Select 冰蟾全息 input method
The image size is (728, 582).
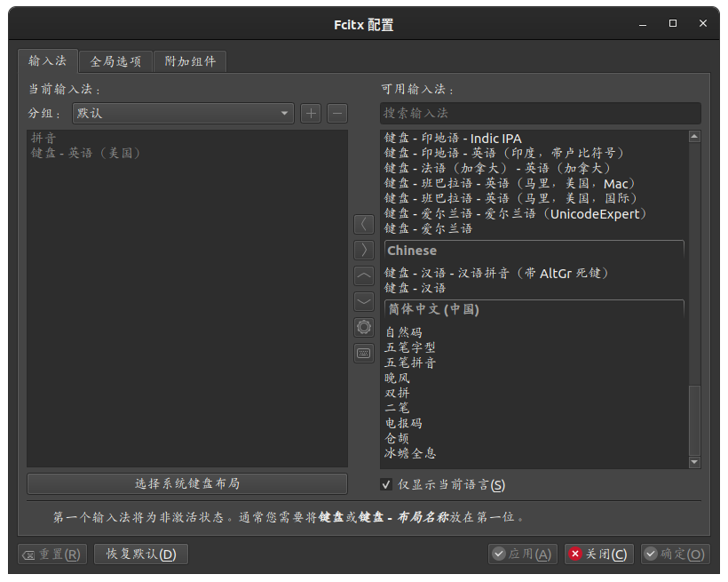point(534,453)
